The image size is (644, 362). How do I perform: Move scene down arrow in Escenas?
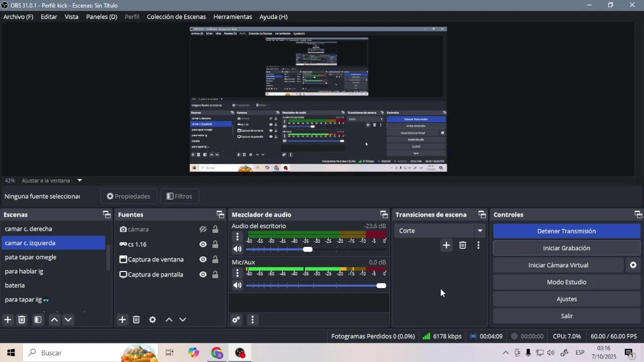click(x=68, y=320)
